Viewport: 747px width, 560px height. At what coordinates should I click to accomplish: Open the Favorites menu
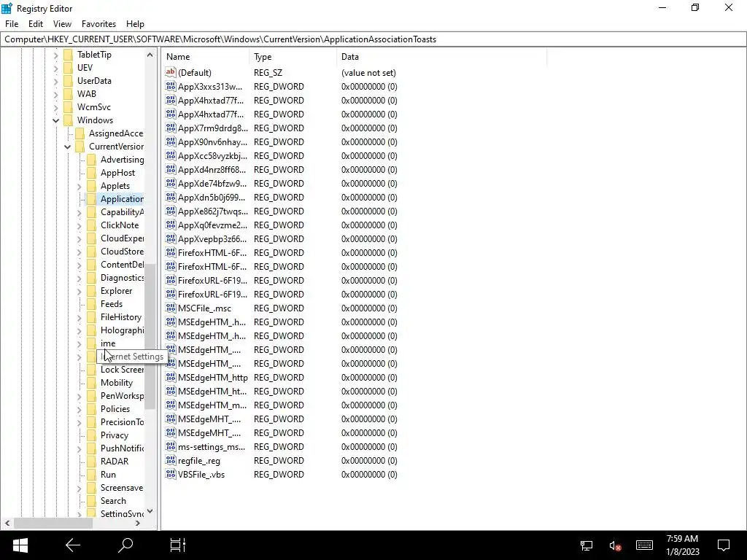(98, 24)
